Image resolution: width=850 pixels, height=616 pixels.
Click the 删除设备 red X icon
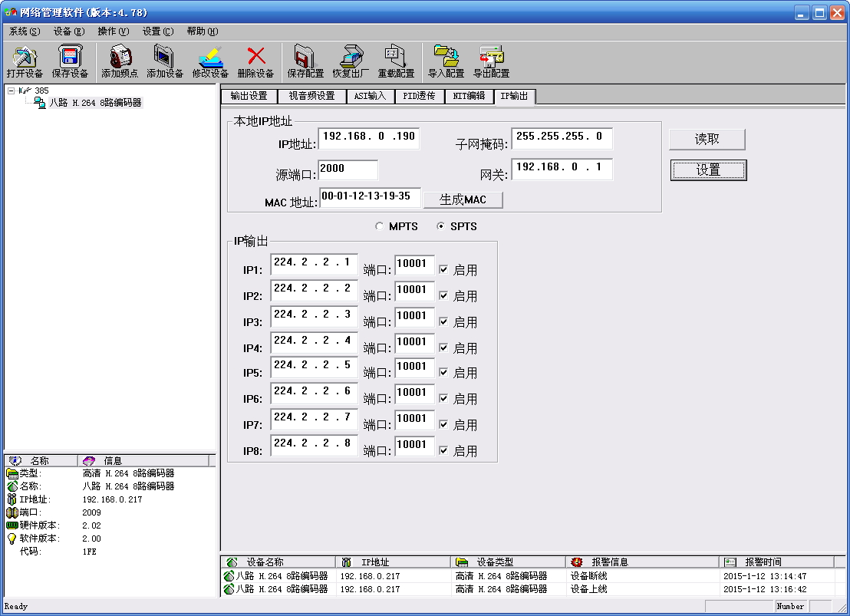[255, 57]
